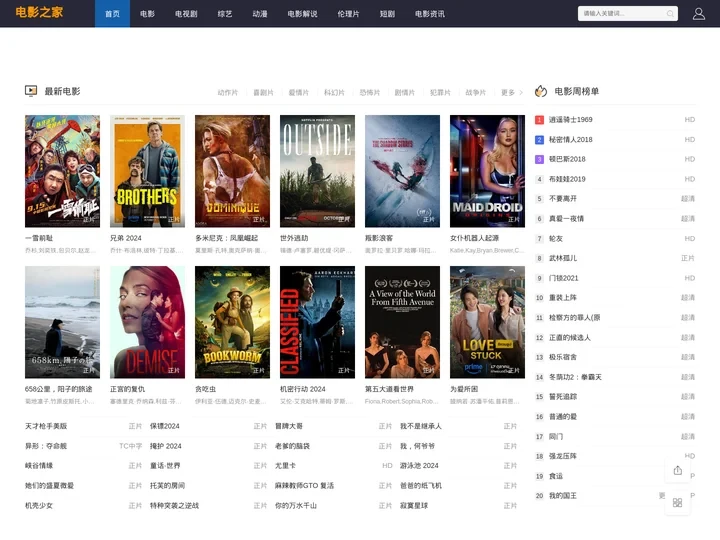720x540 pixels.
Task: Open A View of the World poster
Action: tap(402, 322)
